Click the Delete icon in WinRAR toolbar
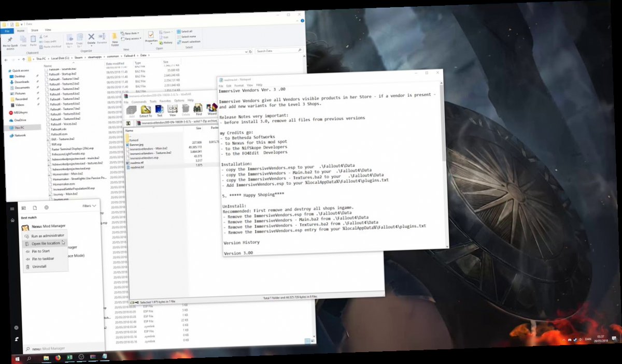 click(x=186, y=110)
